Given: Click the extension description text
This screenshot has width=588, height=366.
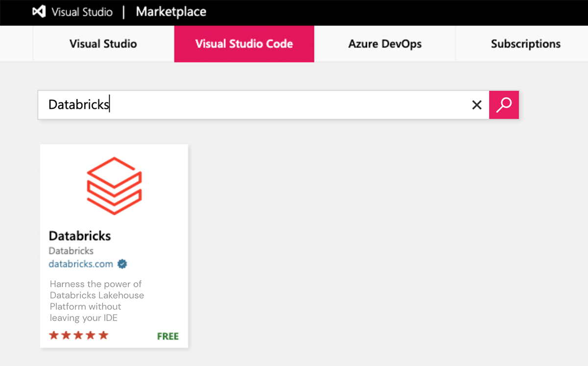Looking at the screenshot, I should coord(96,300).
